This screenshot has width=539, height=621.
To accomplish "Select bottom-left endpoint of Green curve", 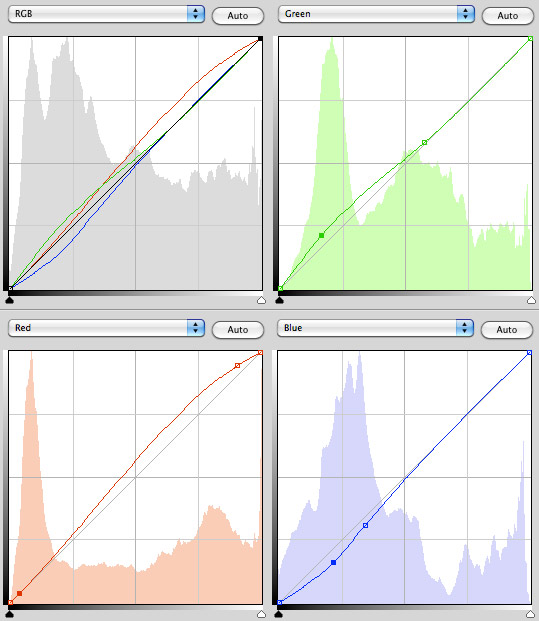I will point(280,288).
